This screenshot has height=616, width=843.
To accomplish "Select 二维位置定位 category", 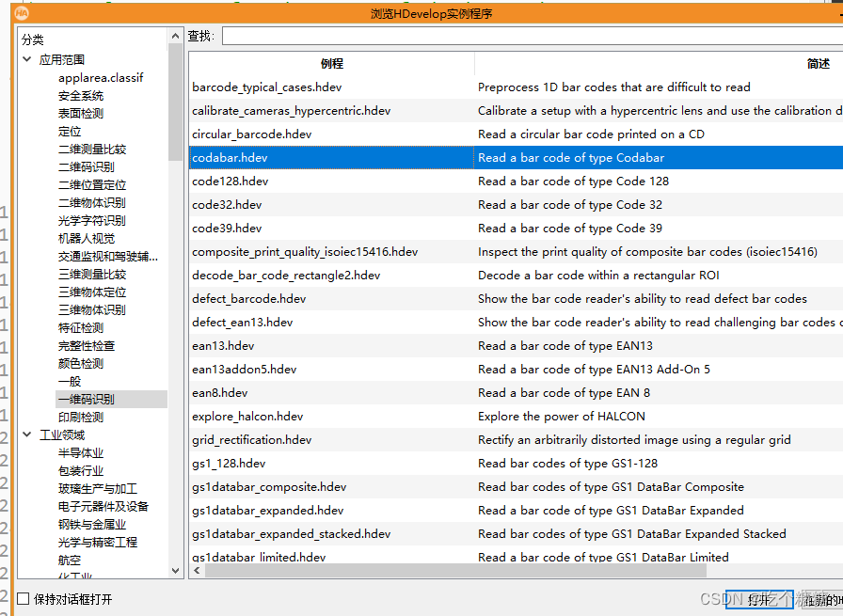I will point(92,185).
